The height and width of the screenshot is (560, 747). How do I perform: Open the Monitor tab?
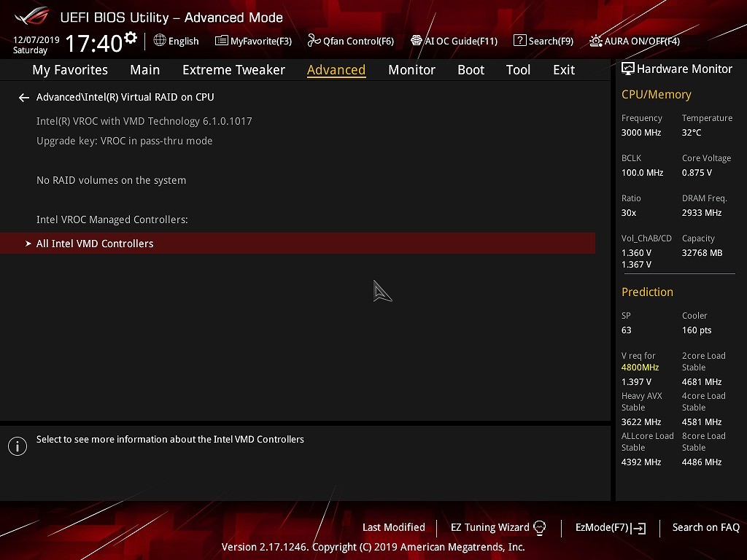(x=411, y=70)
